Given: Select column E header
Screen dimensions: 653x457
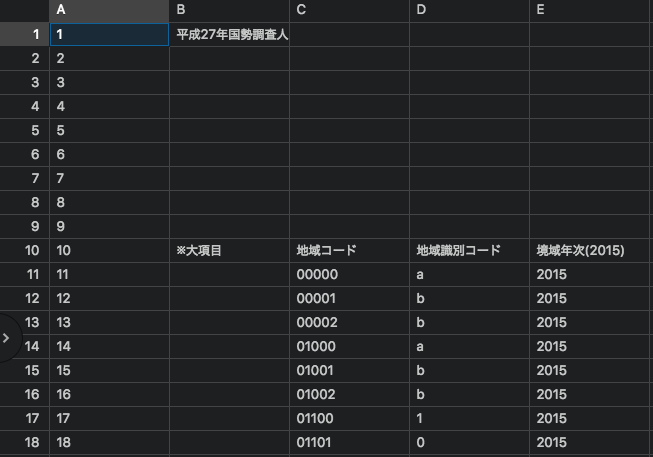Looking at the screenshot, I should 589,10.
